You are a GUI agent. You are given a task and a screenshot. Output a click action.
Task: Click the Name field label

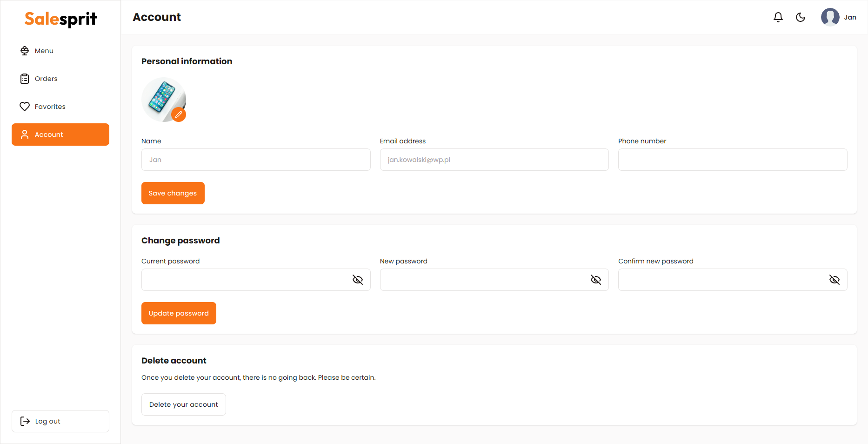click(x=151, y=141)
